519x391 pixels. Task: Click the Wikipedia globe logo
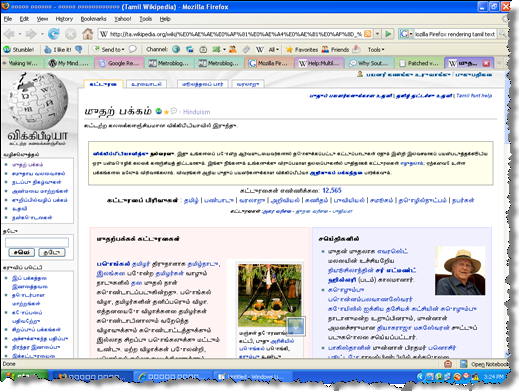(38, 101)
